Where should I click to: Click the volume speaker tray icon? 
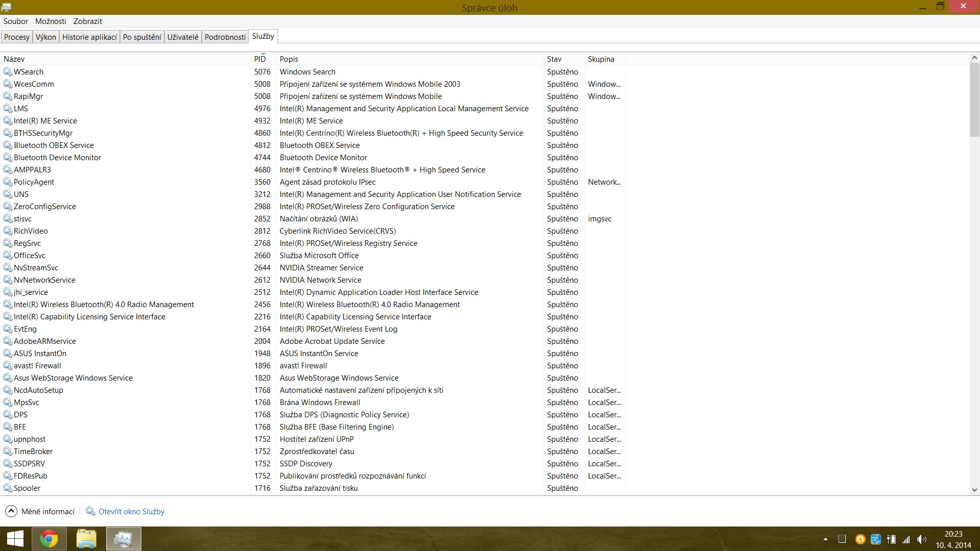pyautogui.click(x=921, y=539)
